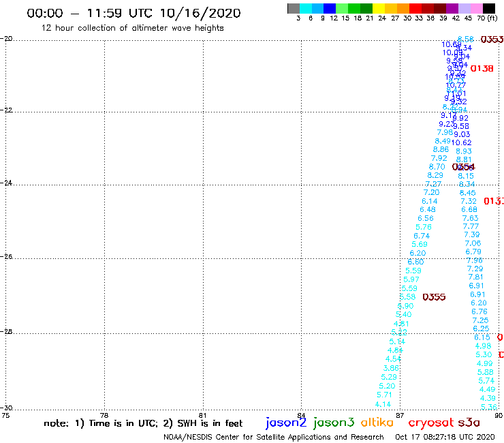This screenshot has width=504, height=443.
Task: Click the wave height value '7.77'
Action: pyautogui.click(x=471, y=226)
